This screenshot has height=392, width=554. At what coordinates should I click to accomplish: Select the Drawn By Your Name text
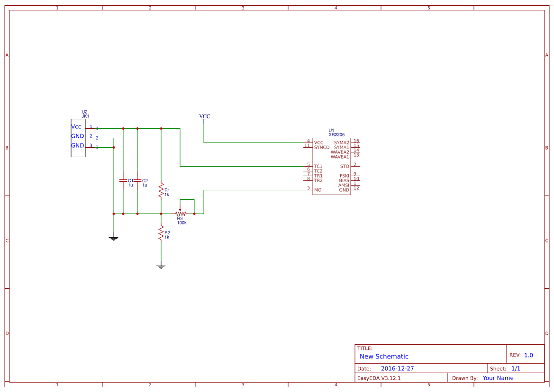pyautogui.click(x=497, y=378)
